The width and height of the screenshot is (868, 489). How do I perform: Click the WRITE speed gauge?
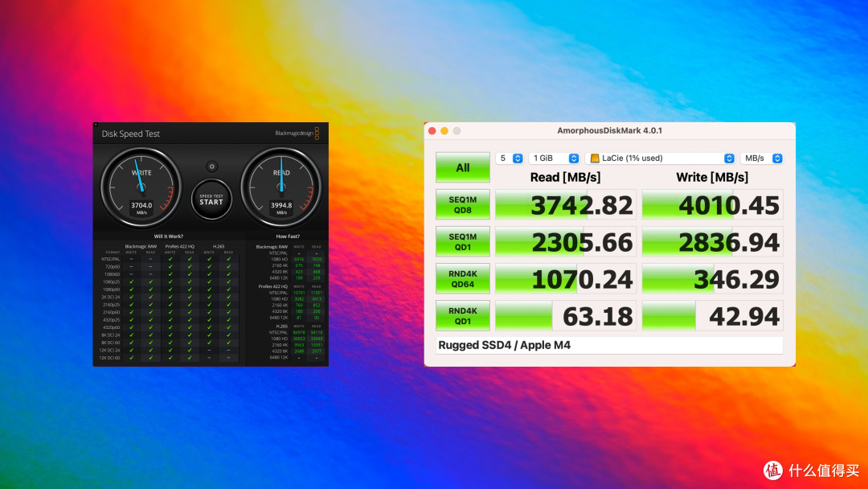141,187
